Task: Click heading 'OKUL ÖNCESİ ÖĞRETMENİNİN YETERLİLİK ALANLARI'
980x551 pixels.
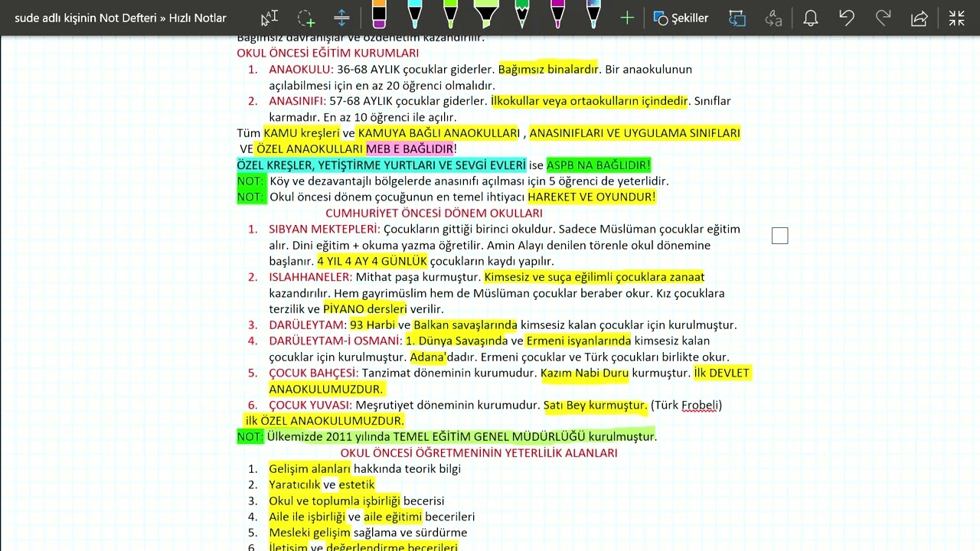Action: [479, 453]
